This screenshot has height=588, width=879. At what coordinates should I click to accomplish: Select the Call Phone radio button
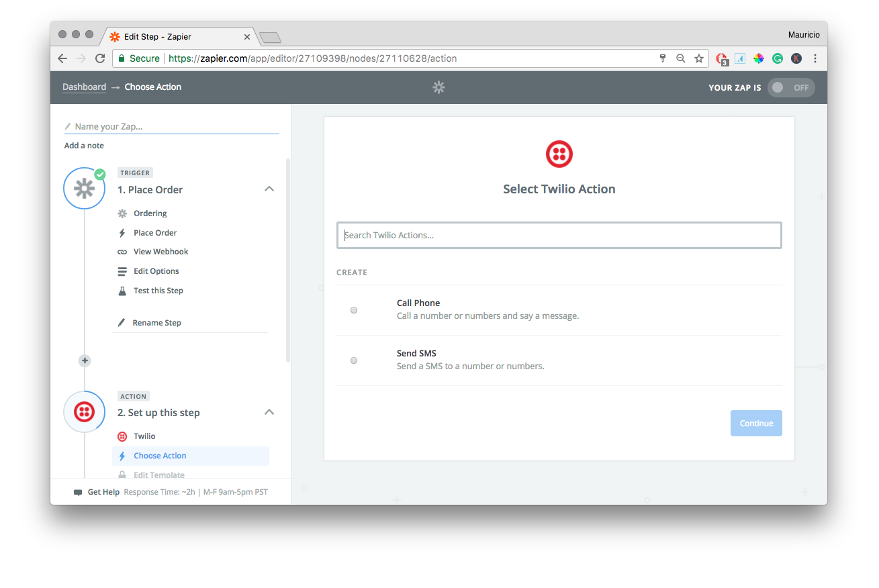354,310
